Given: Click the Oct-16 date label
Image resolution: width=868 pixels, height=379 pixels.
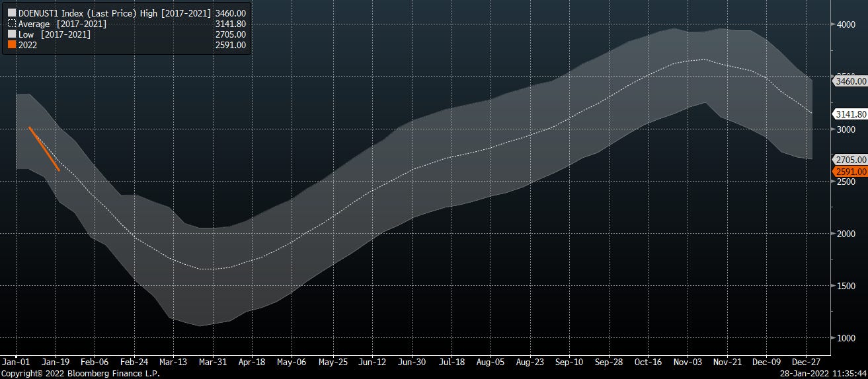Looking at the screenshot, I should [x=647, y=362].
